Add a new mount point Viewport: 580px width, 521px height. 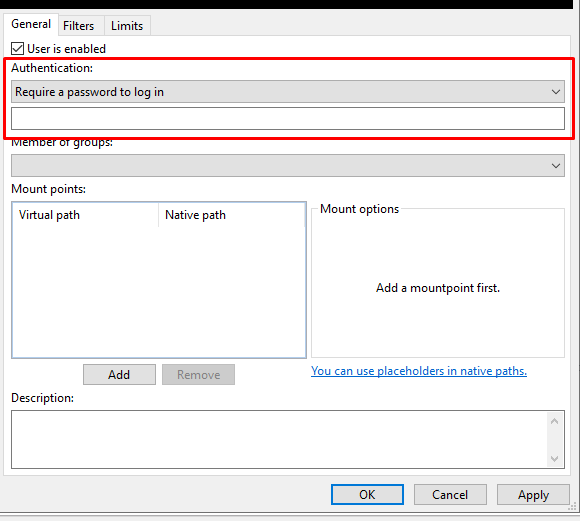119,374
